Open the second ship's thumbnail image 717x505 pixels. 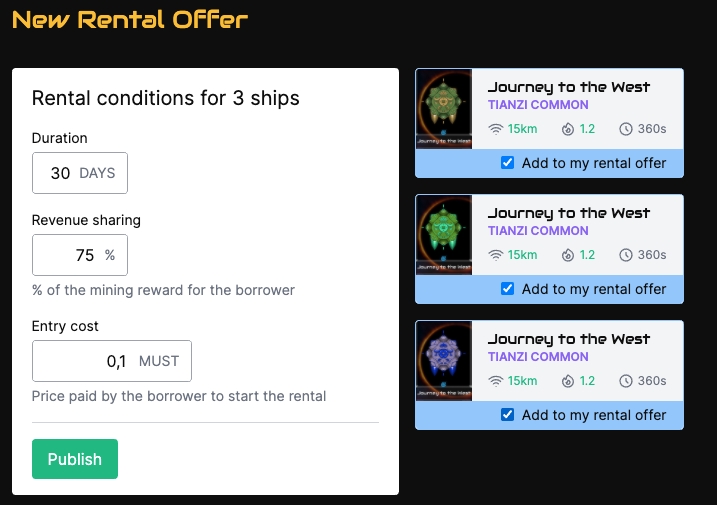(x=443, y=235)
